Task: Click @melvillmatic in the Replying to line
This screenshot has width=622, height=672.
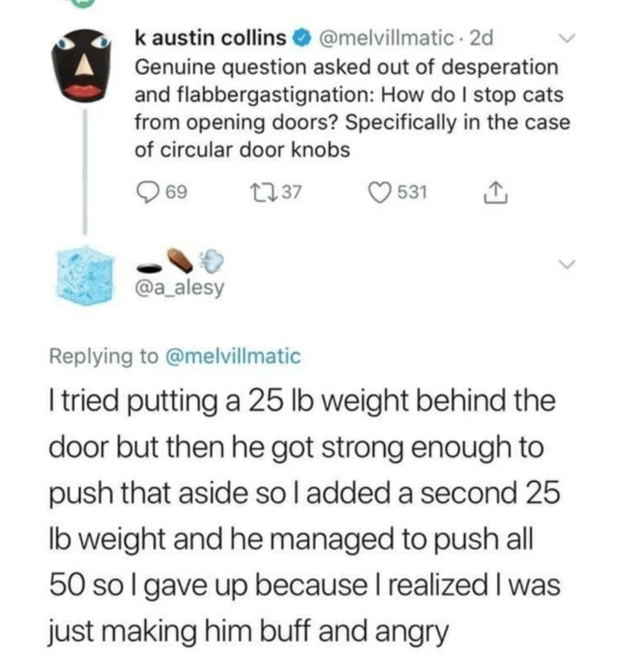Action: pos(234,356)
